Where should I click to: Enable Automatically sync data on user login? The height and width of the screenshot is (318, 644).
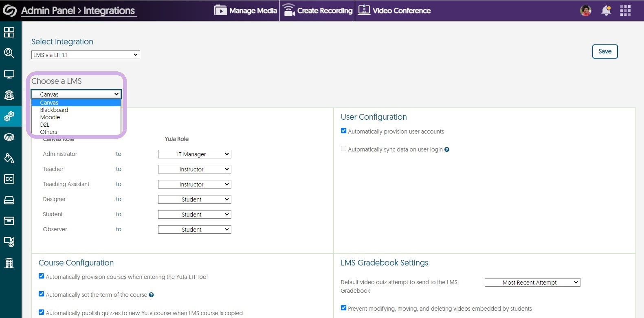tap(343, 149)
